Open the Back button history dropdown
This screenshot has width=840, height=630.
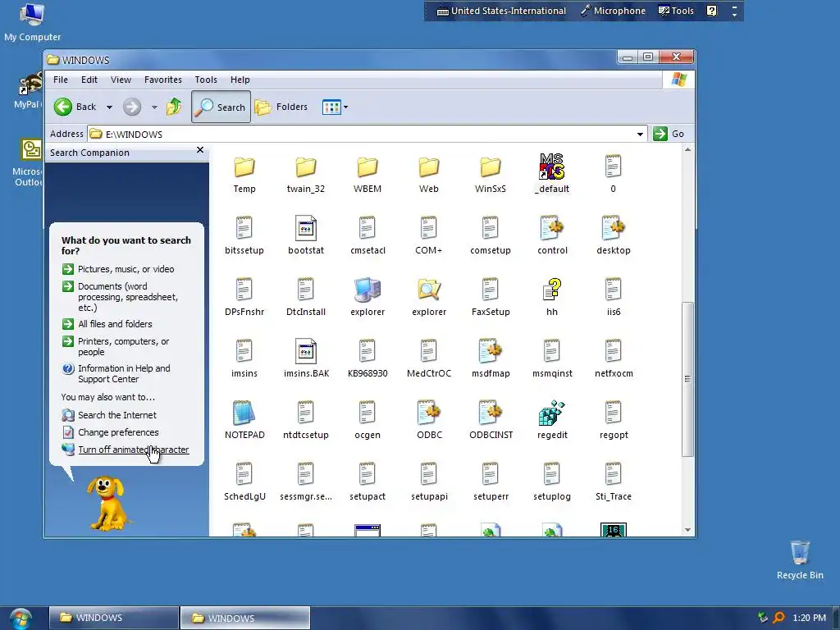[x=109, y=107]
